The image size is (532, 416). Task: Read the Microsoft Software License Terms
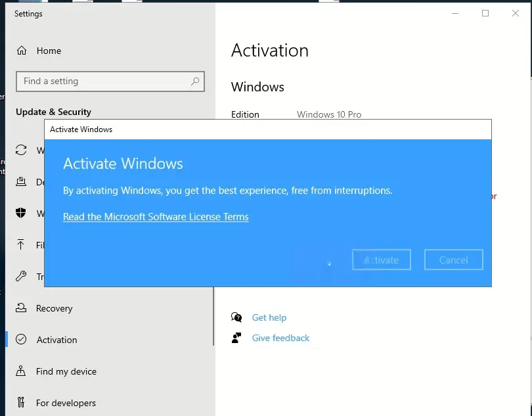156,217
